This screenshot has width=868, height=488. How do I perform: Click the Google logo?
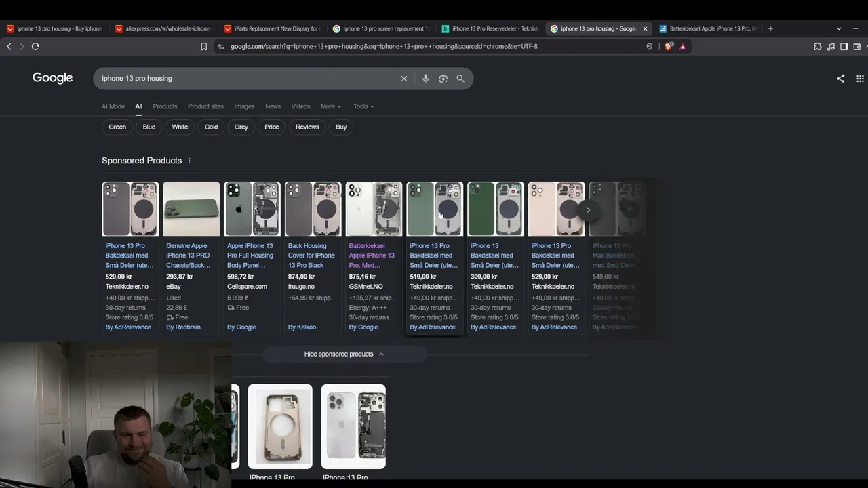(x=53, y=78)
